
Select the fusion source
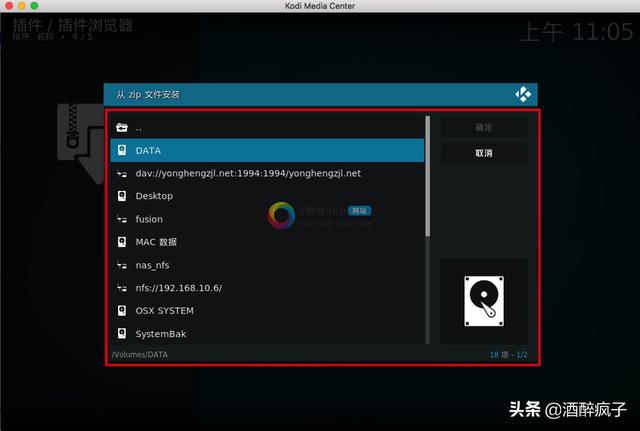pos(267,219)
